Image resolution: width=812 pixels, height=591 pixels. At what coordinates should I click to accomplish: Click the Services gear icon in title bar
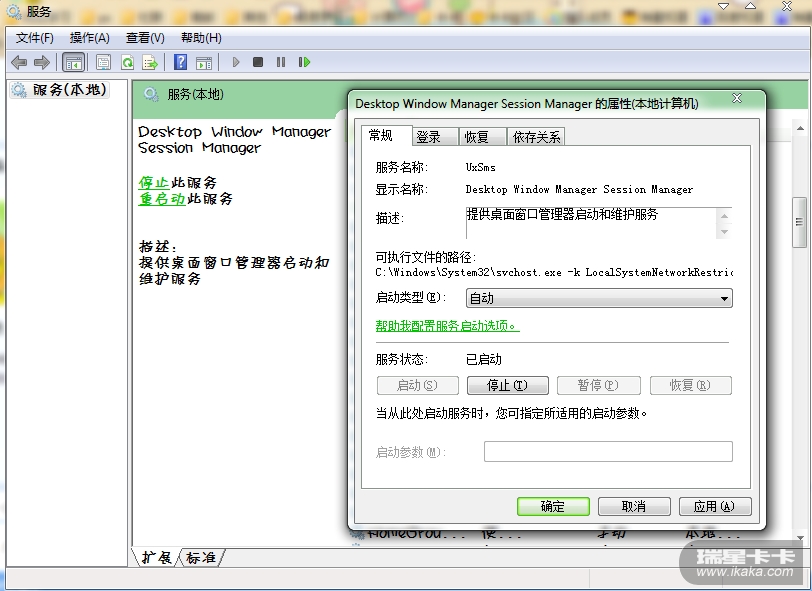(13, 11)
